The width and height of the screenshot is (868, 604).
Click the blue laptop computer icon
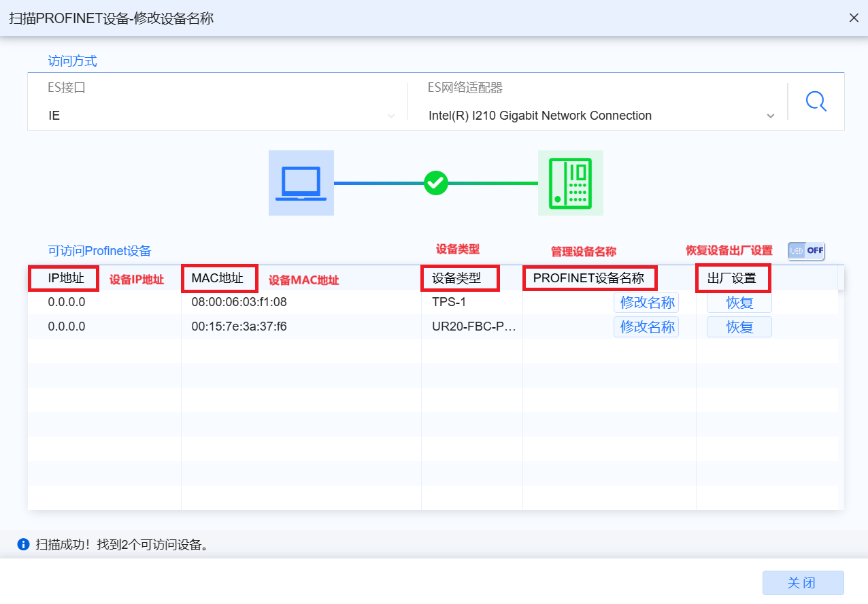pyautogui.click(x=301, y=183)
